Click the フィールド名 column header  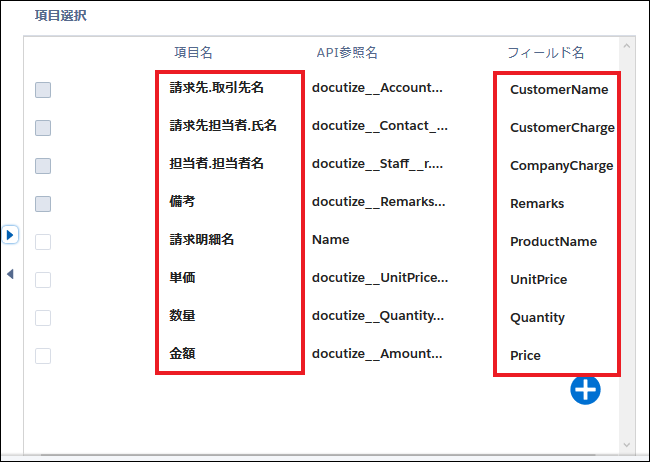pyautogui.click(x=546, y=53)
